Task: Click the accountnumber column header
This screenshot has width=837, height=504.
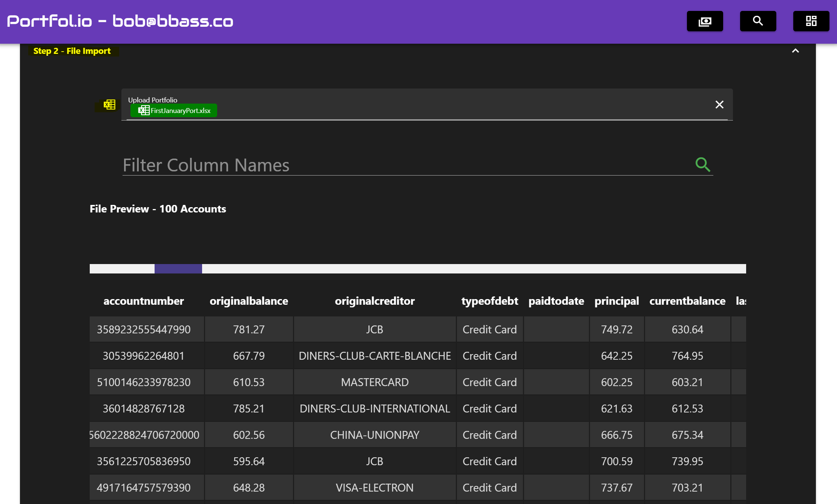Action: [x=143, y=301]
